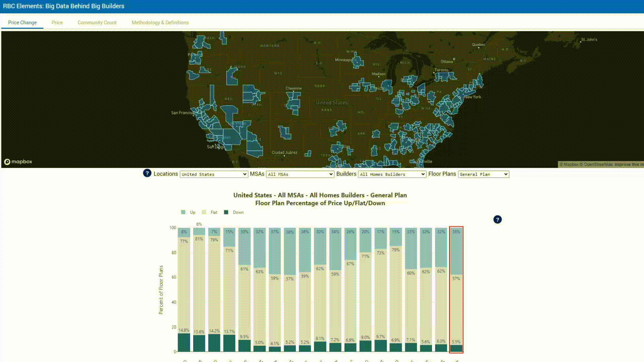The height and width of the screenshot is (362, 644).
Task: Select the 67% Flat bar segment
Action: [350, 301]
